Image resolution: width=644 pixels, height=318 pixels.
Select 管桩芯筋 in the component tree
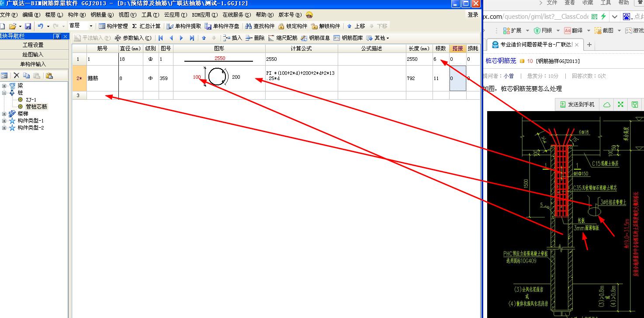(36, 107)
